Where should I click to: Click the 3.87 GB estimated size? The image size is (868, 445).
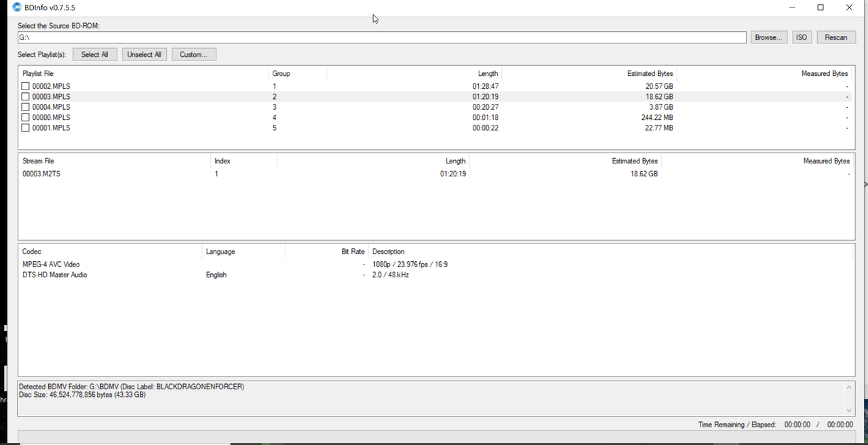pyautogui.click(x=661, y=107)
